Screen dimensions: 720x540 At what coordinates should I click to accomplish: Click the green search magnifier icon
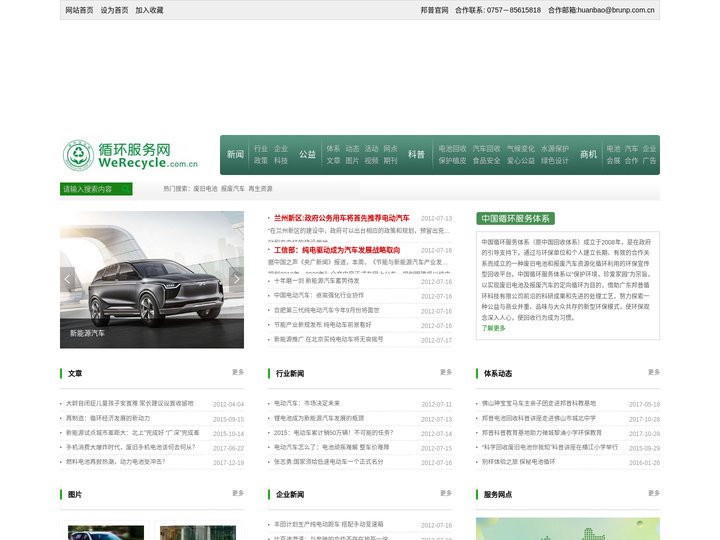click(125, 189)
